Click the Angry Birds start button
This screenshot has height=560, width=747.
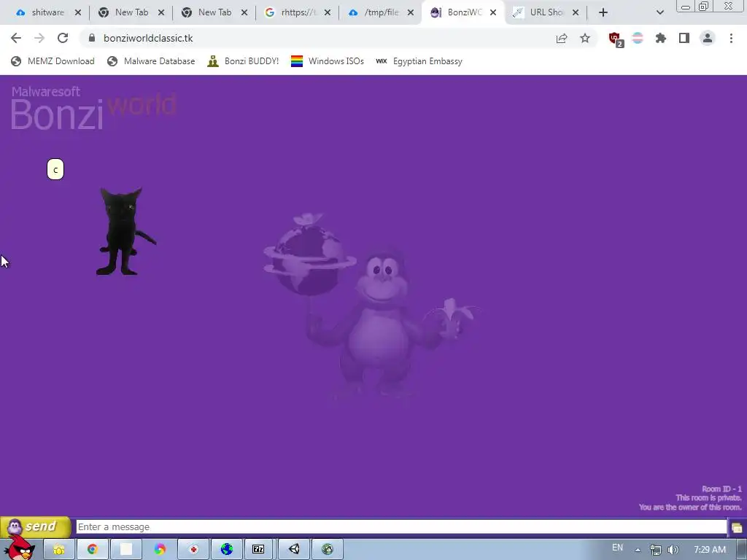point(19,548)
